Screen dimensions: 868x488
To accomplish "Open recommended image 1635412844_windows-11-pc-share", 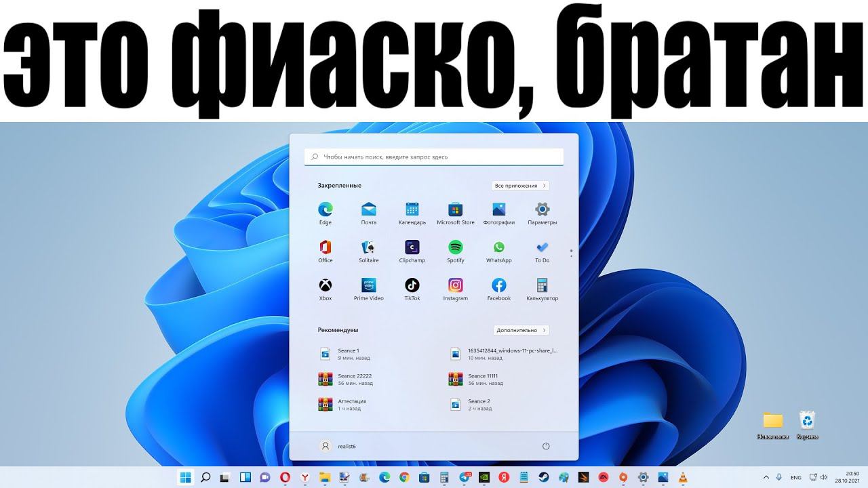I will tap(504, 354).
